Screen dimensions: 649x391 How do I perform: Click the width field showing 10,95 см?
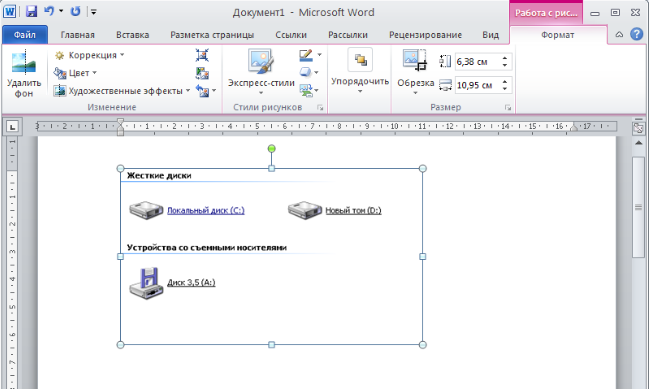click(477, 85)
